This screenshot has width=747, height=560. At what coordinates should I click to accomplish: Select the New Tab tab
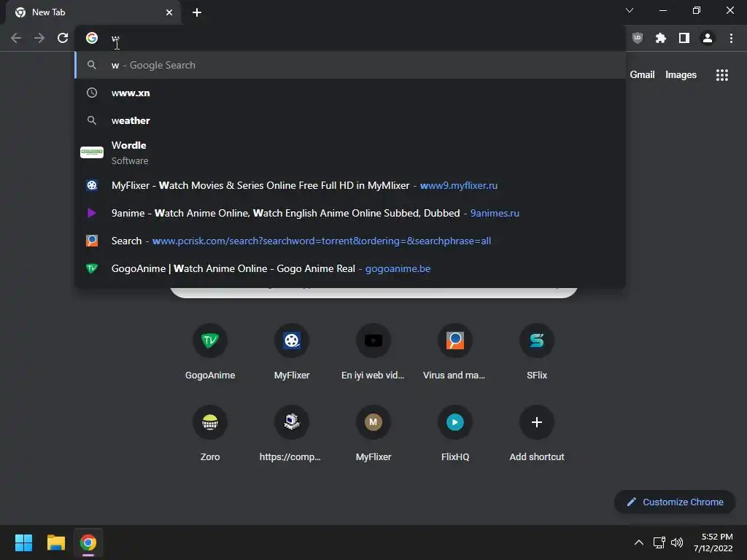click(93, 12)
